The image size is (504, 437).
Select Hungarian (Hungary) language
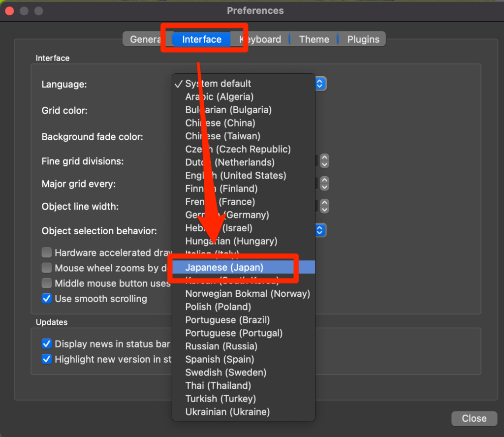[x=244, y=241]
